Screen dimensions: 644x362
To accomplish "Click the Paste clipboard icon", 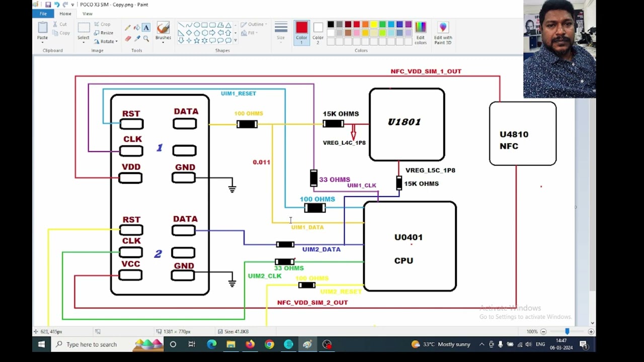I will [x=43, y=27].
